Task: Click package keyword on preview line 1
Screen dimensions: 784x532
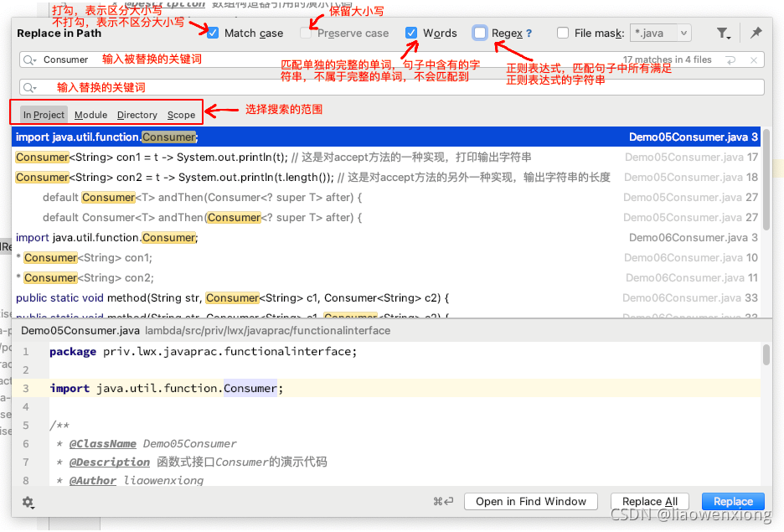Action: click(x=73, y=352)
